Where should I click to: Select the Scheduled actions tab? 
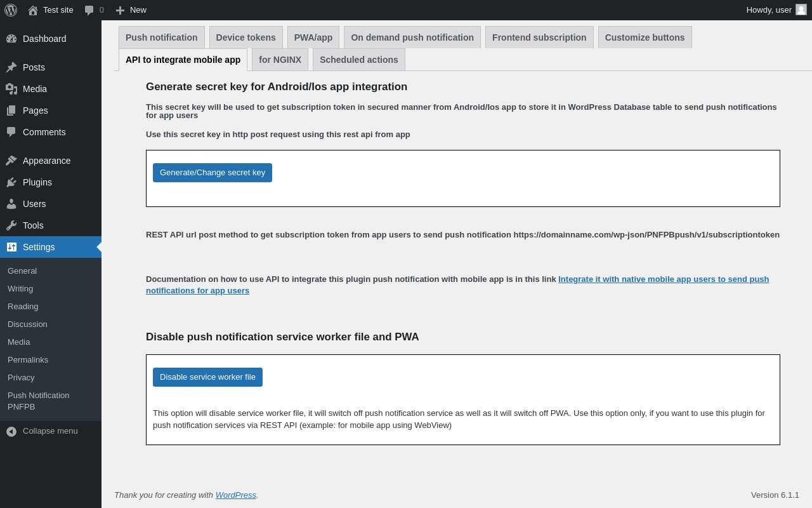[358, 60]
